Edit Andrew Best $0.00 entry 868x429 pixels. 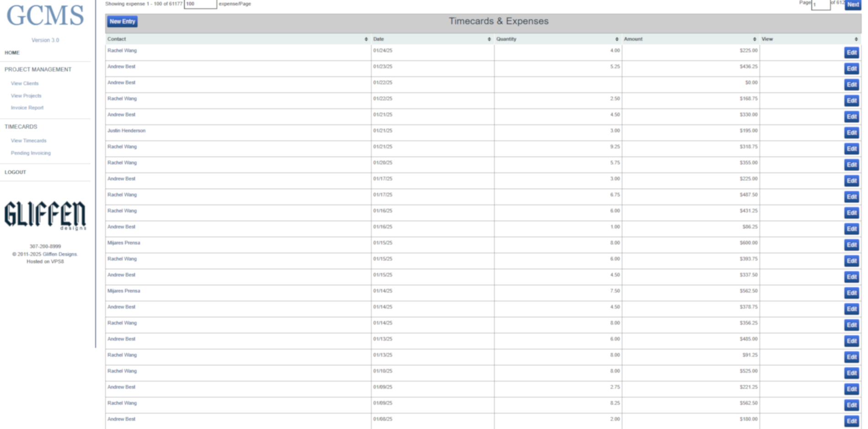point(852,85)
